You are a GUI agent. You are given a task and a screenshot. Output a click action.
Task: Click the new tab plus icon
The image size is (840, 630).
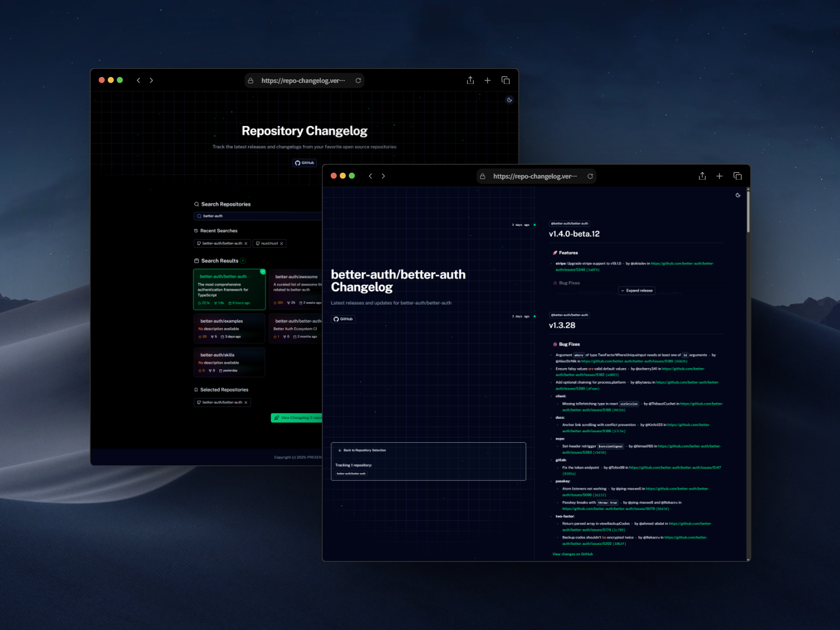[x=719, y=176]
